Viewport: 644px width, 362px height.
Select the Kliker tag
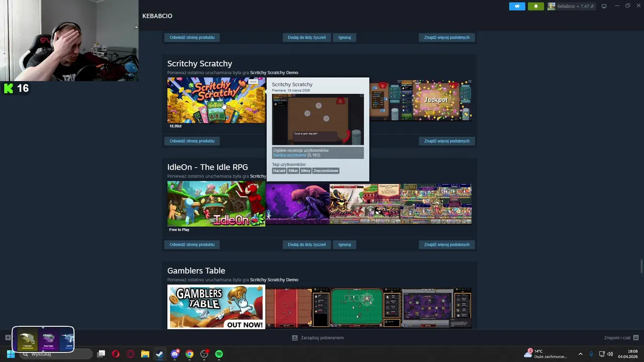tap(293, 170)
